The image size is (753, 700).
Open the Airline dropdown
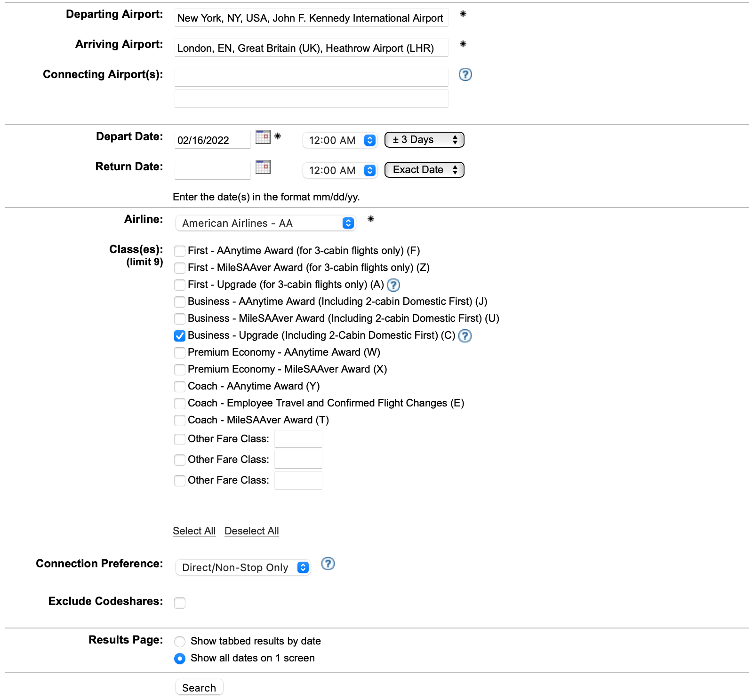[265, 223]
